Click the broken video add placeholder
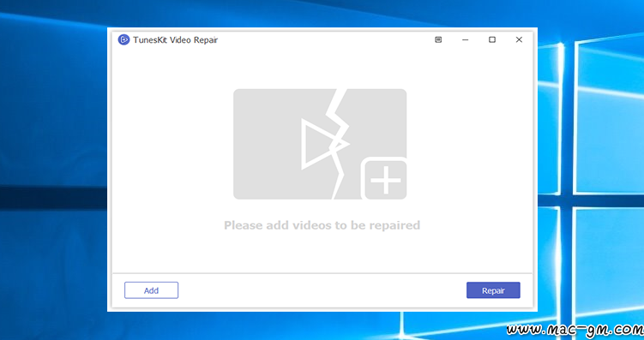 [320, 144]
